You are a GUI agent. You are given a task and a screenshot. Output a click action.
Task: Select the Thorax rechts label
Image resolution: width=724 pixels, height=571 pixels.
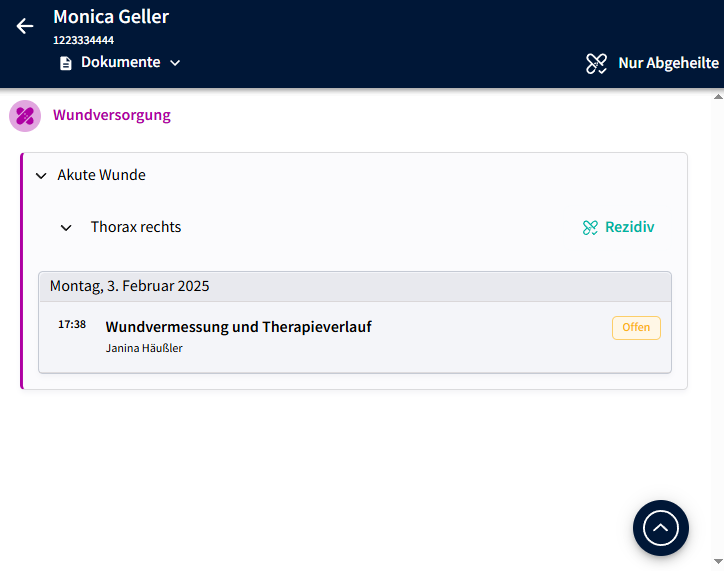(136, 227)
